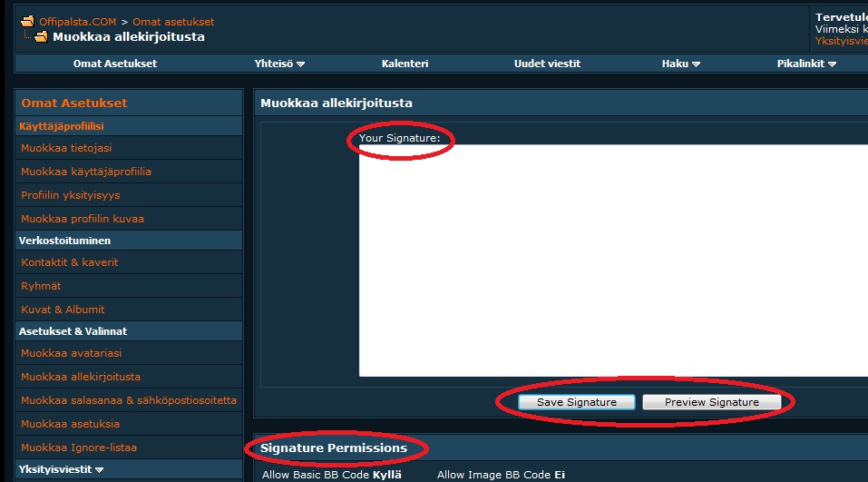The width and height of the screenshot is (868, 482).
Task: Expand the Yhteisö dropdown menu
Action: point(279,64)
